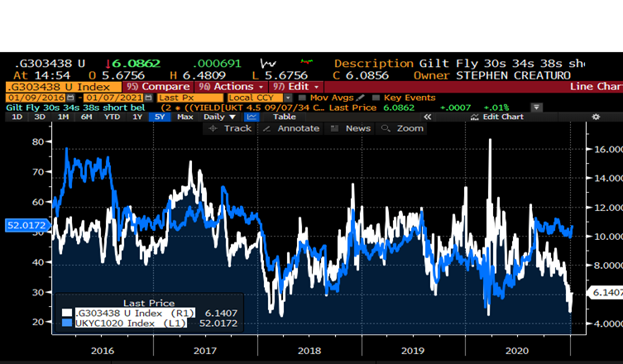Click the white .G303438 U Index legend swatch
The height and width of the screenshot is (364, 623).
pos(67,314)
